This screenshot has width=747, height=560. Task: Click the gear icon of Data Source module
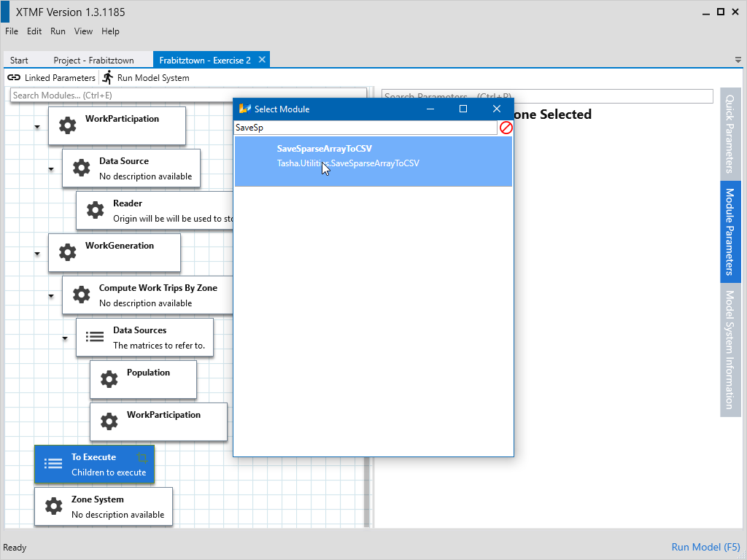tap(81, 168)
